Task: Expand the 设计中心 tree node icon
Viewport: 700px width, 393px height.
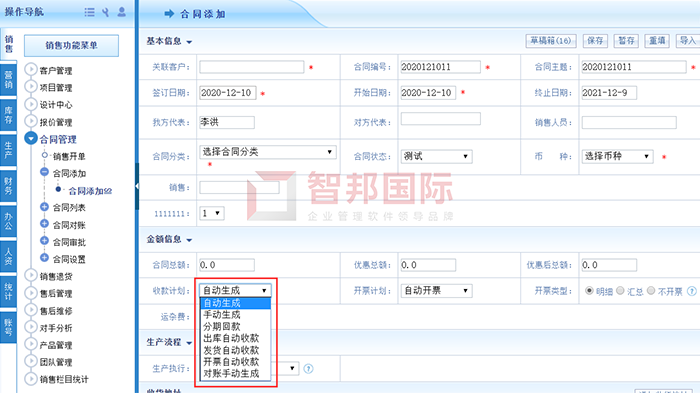Action: pyautogui.click(x=31, y=104)
